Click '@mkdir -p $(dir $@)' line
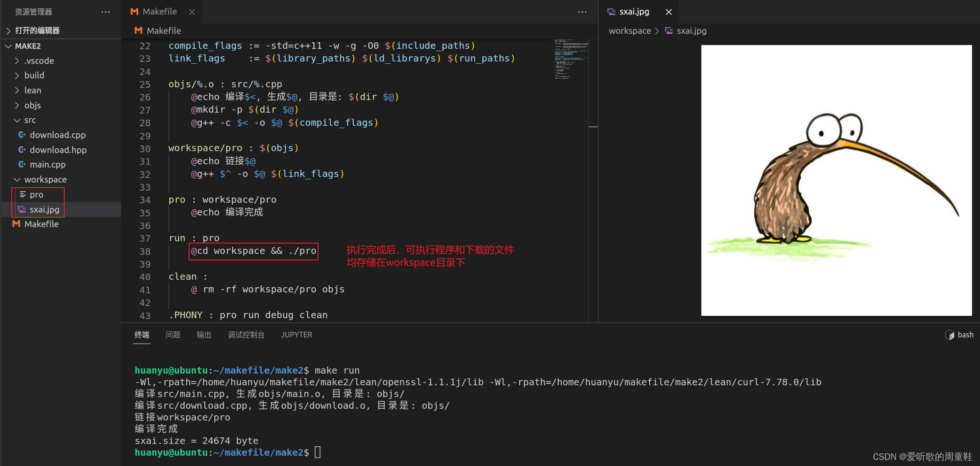Image resolution: width=980 pixels, height=466 pixels. coord(245,110)
